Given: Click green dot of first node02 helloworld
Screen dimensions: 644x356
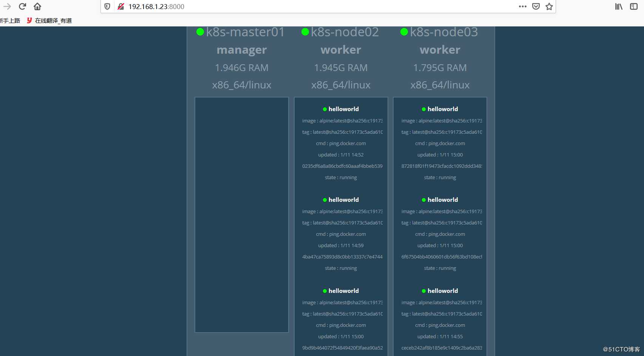Looking at the screenshot, I should 325,109.
